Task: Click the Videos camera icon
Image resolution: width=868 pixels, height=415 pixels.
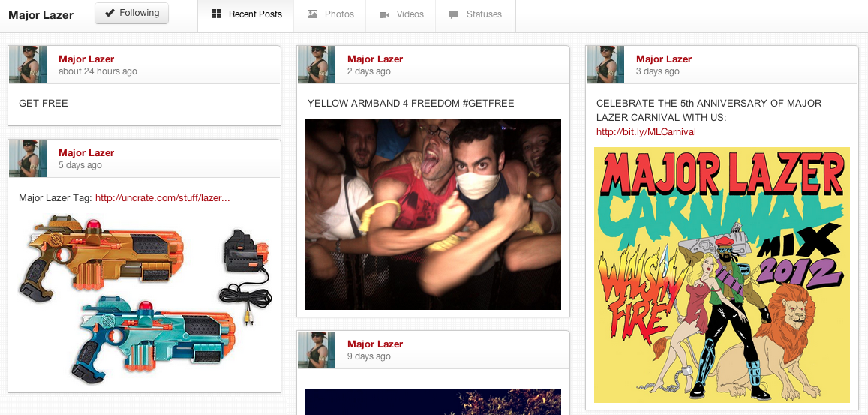Action: 384,14
